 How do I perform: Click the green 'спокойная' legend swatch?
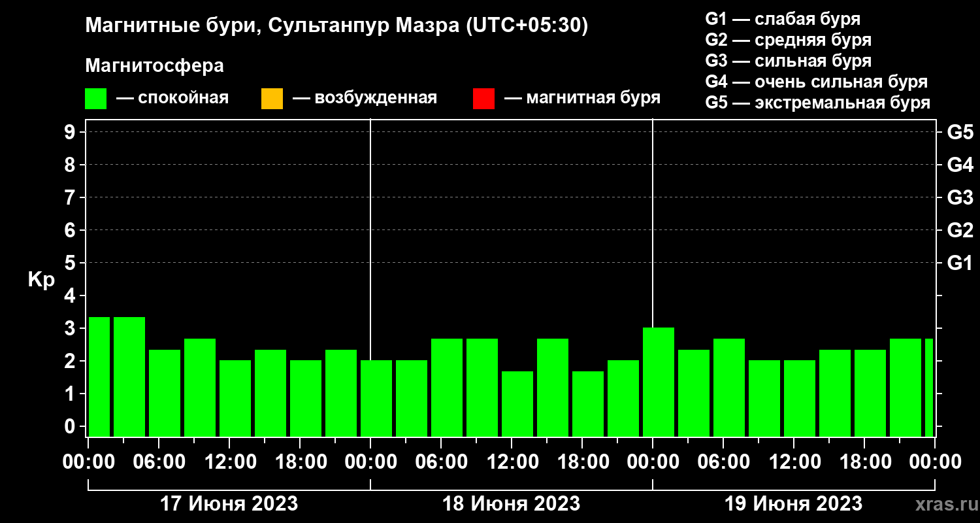pos(96,99)
